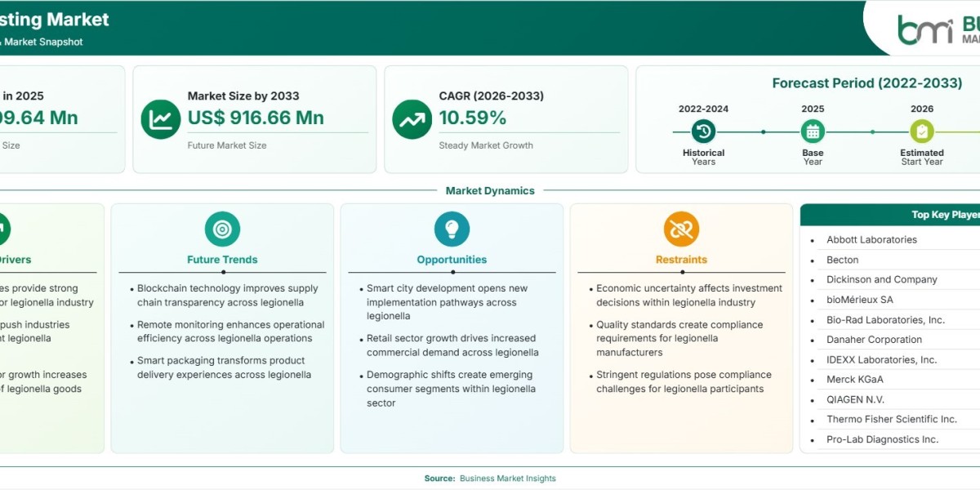This screenshot has height=490, width=980.
Task: Click the Economic uncertainty restraint bullet
Action: click(689, 296)
